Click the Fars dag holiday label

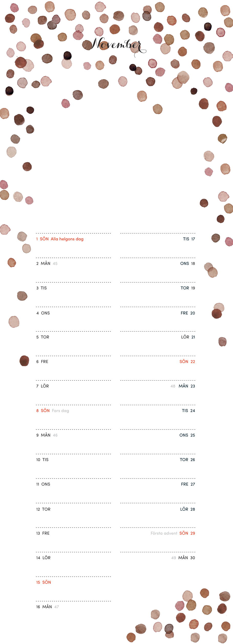[60, 411]
